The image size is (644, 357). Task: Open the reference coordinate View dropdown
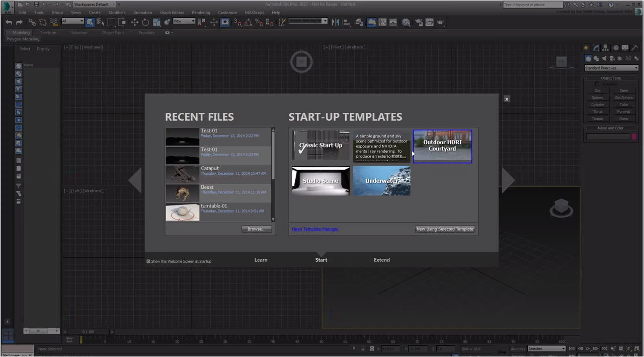184,21
